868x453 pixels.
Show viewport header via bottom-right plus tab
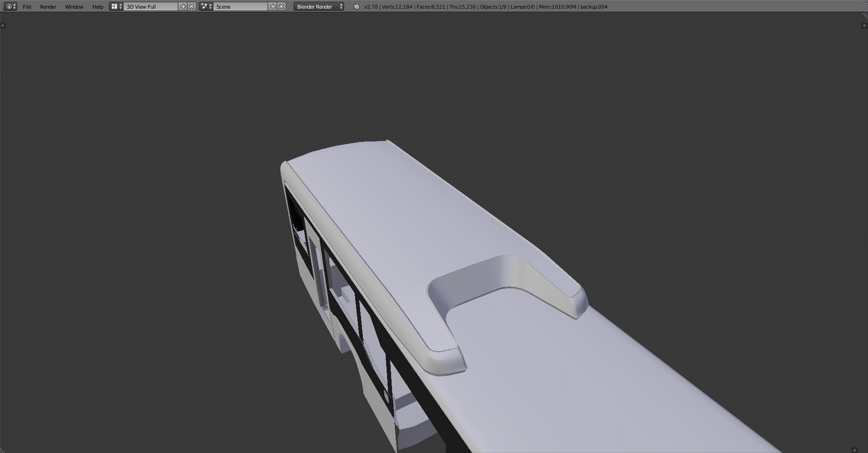(855, 450)
